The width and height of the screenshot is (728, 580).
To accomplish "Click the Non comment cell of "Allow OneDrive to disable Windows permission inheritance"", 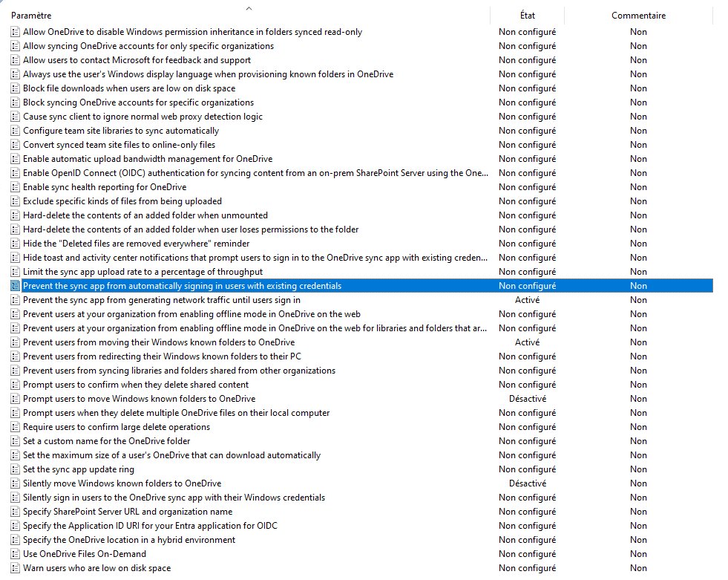I will (638, 32).
